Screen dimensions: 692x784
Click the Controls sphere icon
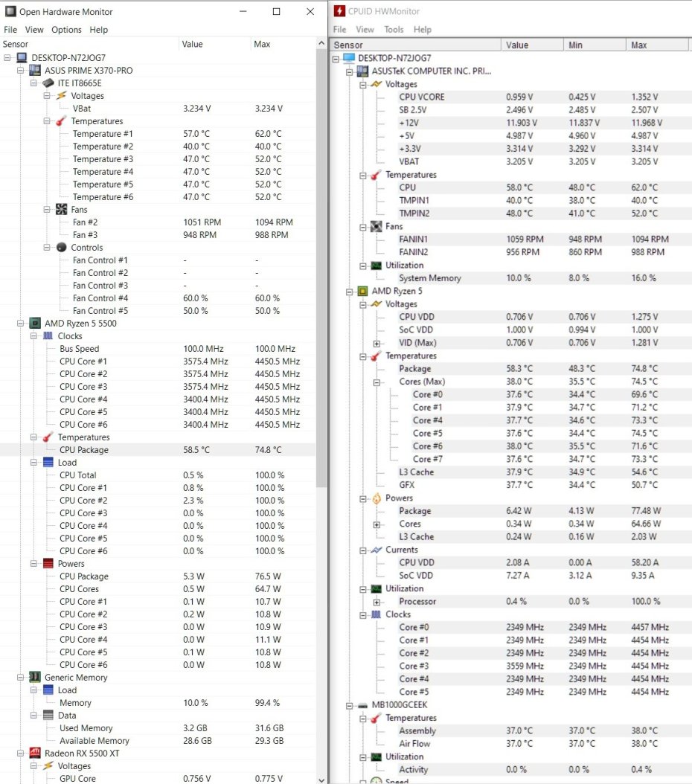coord(61,248)
